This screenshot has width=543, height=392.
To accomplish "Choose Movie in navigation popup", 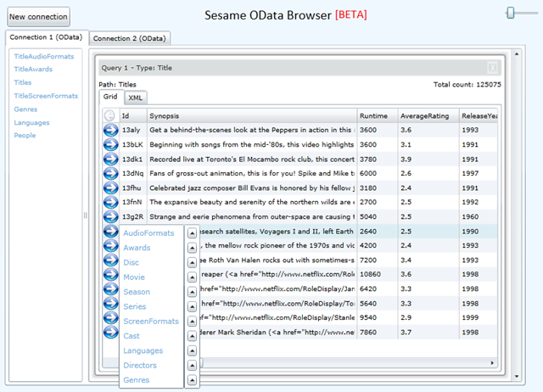I will (x=134, y=277).
